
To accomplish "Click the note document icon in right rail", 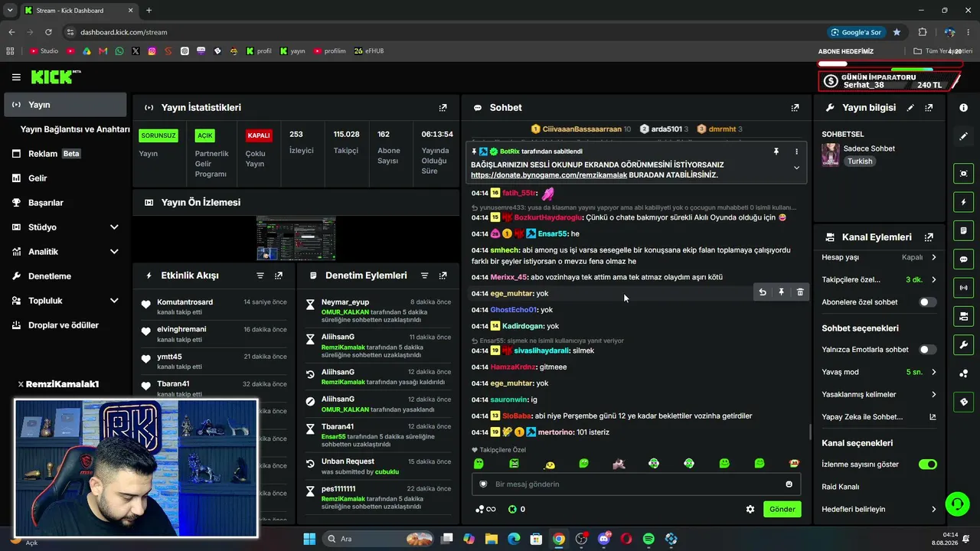I will click(x=963, y=230).
